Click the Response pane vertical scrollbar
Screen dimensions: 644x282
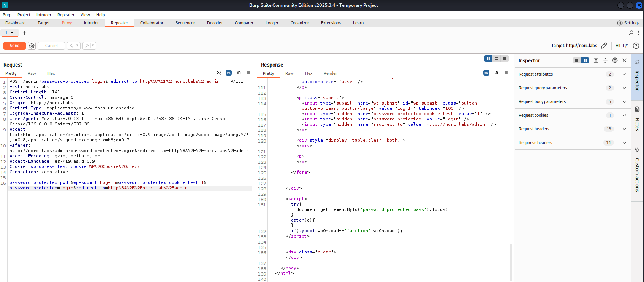(511, 262)
